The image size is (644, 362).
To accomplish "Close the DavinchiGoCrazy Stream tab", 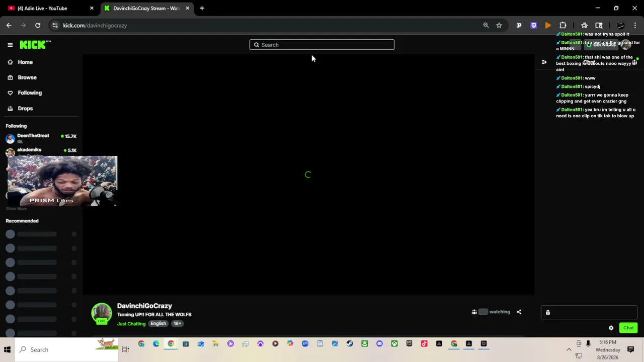I will coord(188,8).
